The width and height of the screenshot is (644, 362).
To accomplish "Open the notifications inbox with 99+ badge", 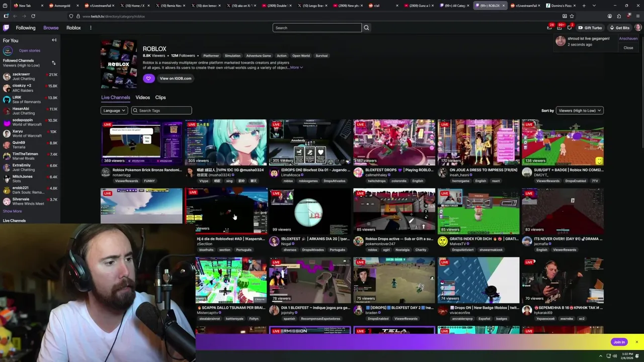I will point(559,28).
